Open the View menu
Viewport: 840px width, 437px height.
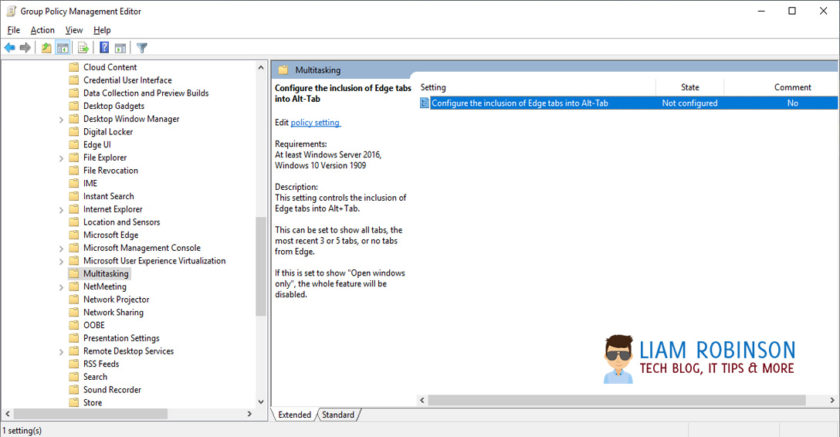(x=74, y=30)
